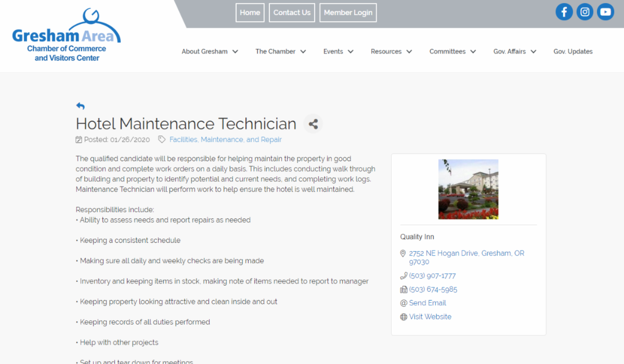
Task: Click the Gresham Area Chamber logo
Action: [x=67, y=36]
